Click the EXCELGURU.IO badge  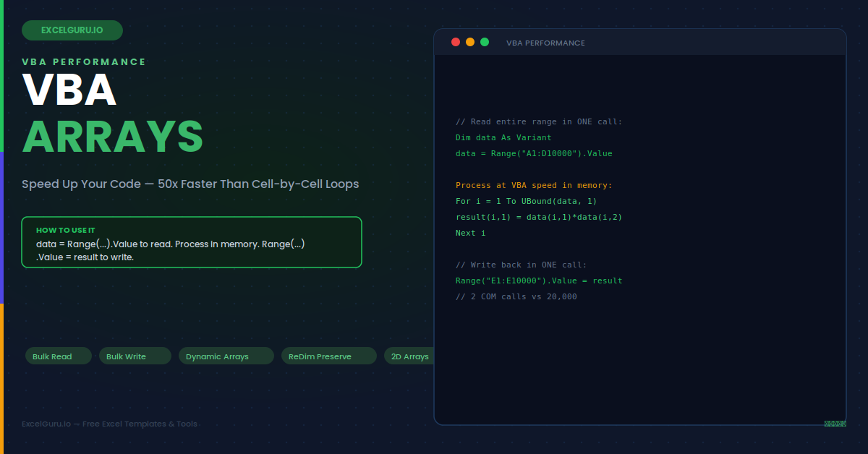[x=72, y=30]
